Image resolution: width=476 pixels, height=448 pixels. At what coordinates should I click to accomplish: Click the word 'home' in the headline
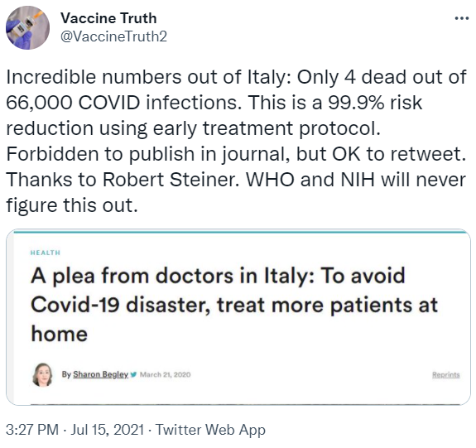[60, 334]
